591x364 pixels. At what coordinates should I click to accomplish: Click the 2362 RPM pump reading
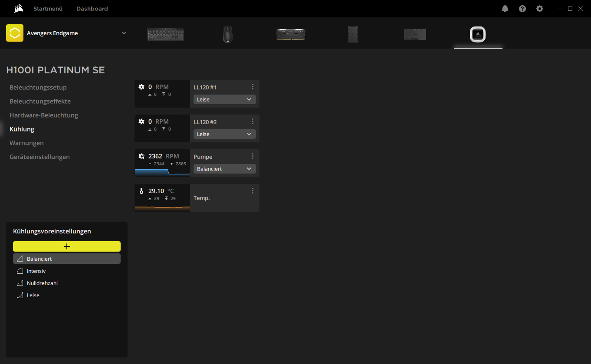(x=164, y=156)
